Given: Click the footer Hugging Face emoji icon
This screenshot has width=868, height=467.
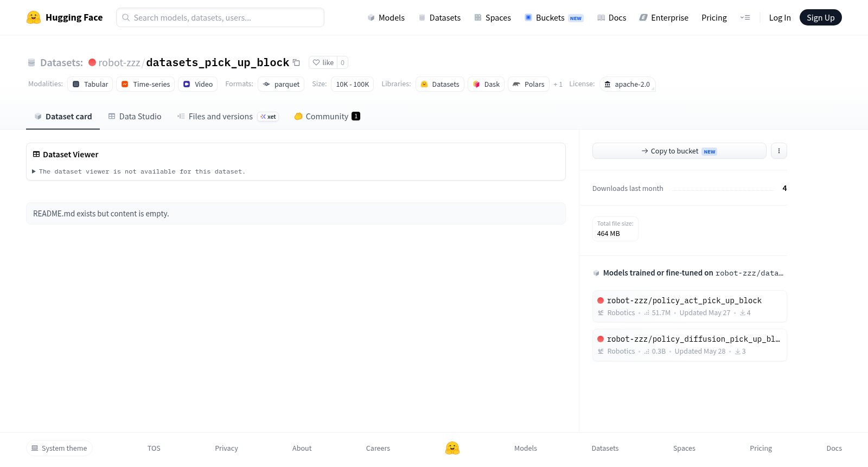Looking at the screenshot, I should coord(452,448).
